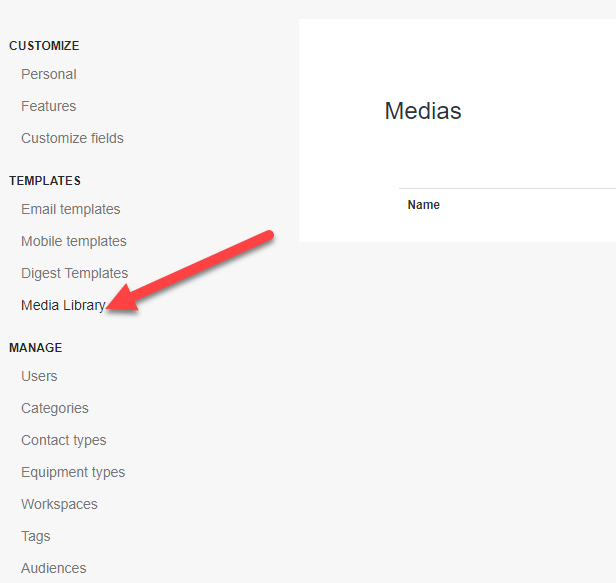
Task: Click the MANAGE section heading
Action: pyautogui.click(x=36, y=348)
